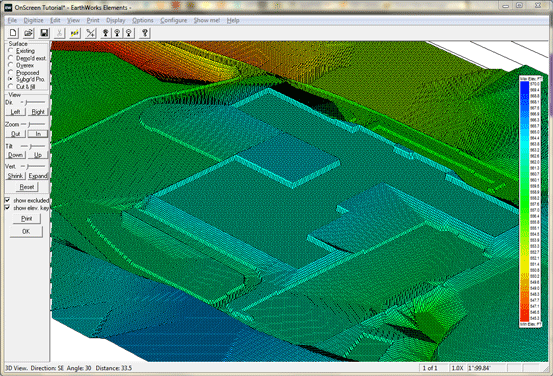553x376 pixels.
Task: Open the Show me! menu
Action: click(207, 20)
